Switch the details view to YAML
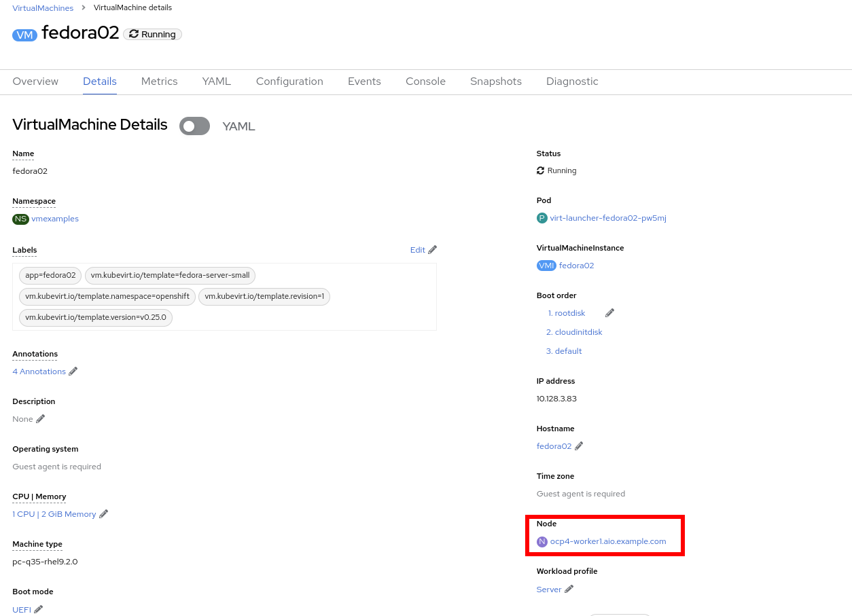This screenshot has width=852, height=616. [194, 126]
